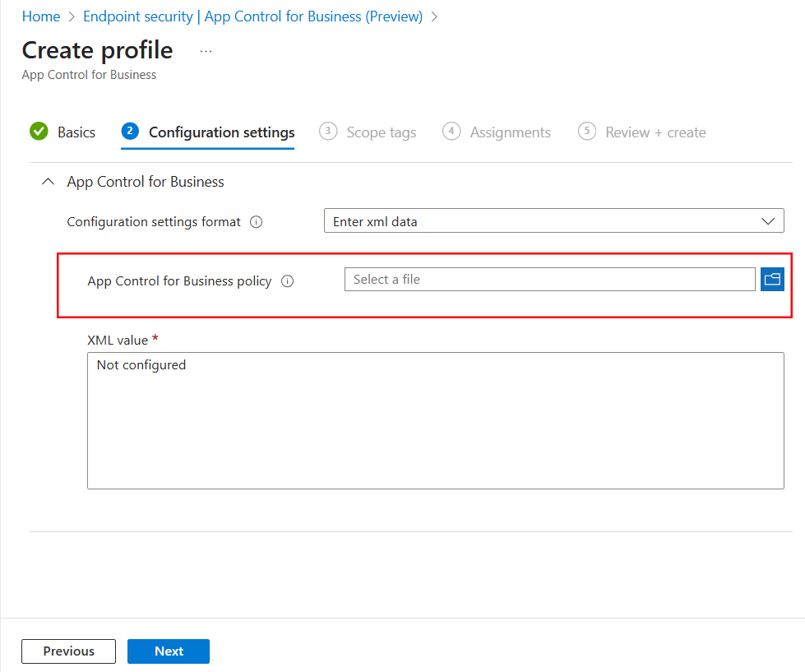The width and height of the screenshot is (805, 672).
Task: Click the Configuration settings format label
Action: [x=154, y=222]
